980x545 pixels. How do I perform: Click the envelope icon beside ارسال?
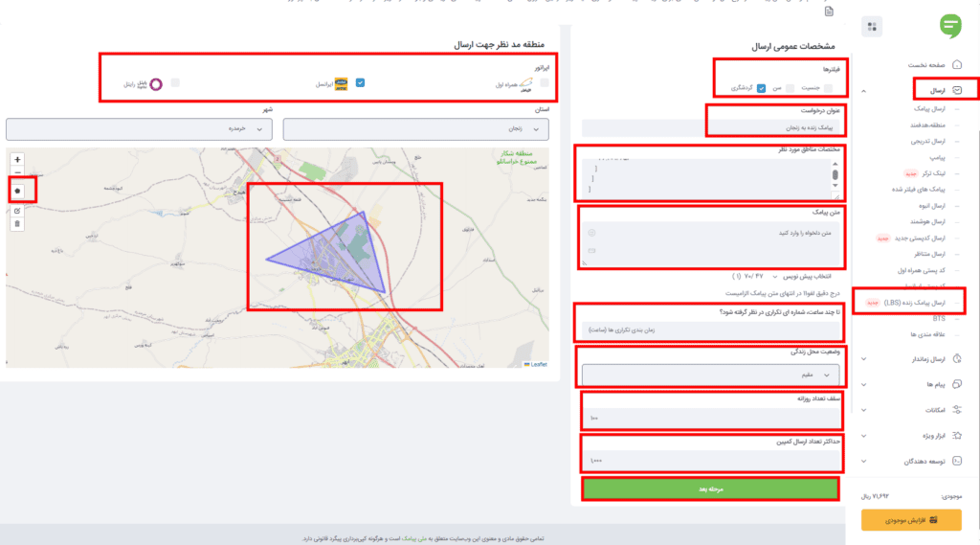(x=957, y=90)
